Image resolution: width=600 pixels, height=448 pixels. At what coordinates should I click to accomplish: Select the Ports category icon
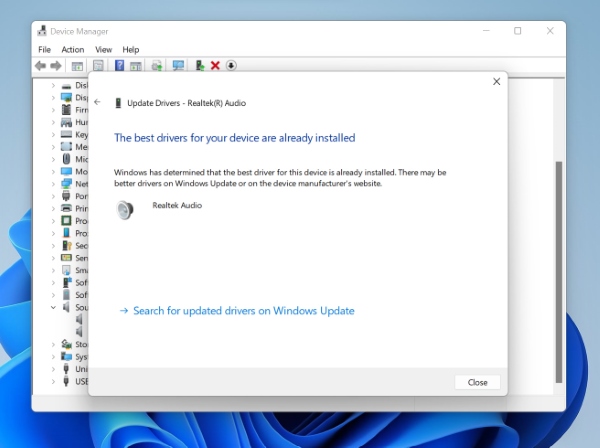66,196
